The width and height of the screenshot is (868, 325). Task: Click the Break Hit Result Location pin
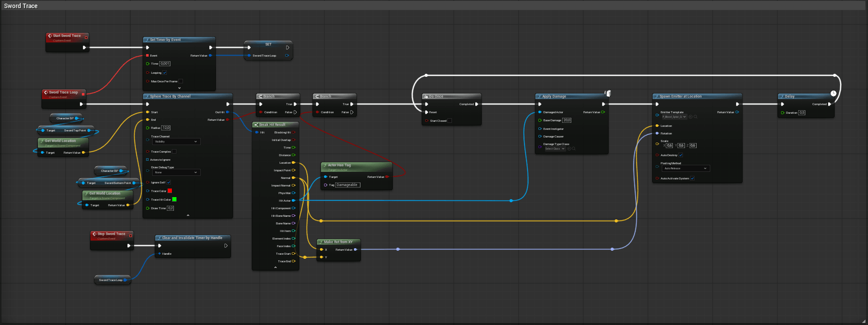294,163
